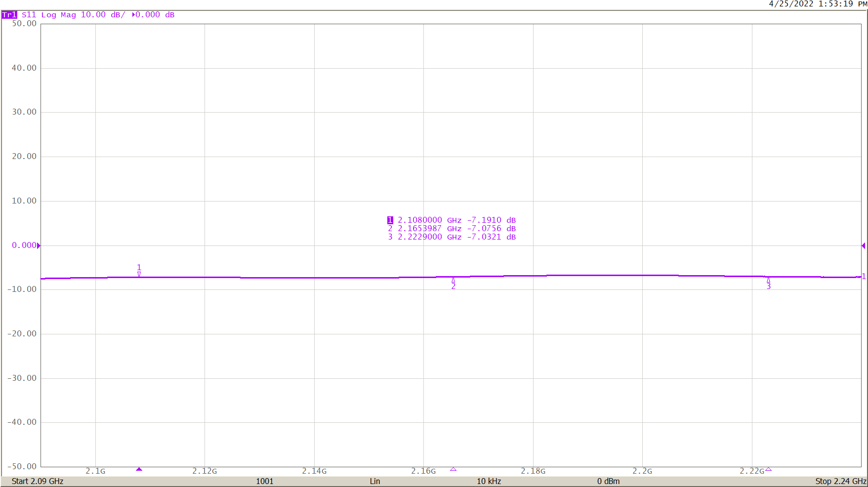Click the open marker triangle near 2.16G axis

click(x=453, y=470)
